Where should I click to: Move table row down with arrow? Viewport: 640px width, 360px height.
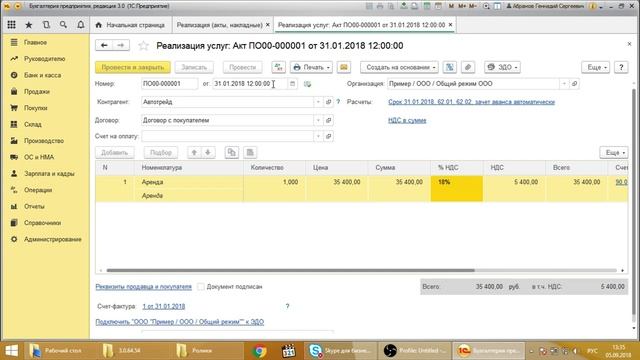208,153
